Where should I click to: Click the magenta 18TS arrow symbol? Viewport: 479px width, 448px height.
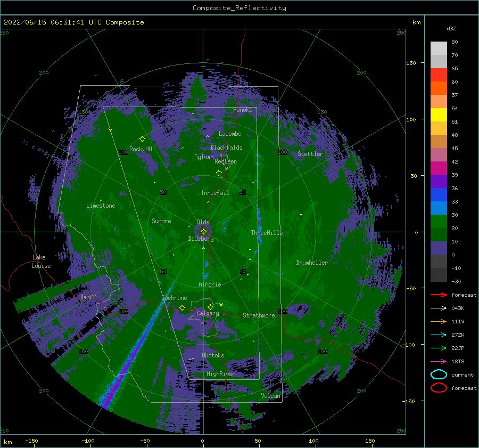pos(439,362)
